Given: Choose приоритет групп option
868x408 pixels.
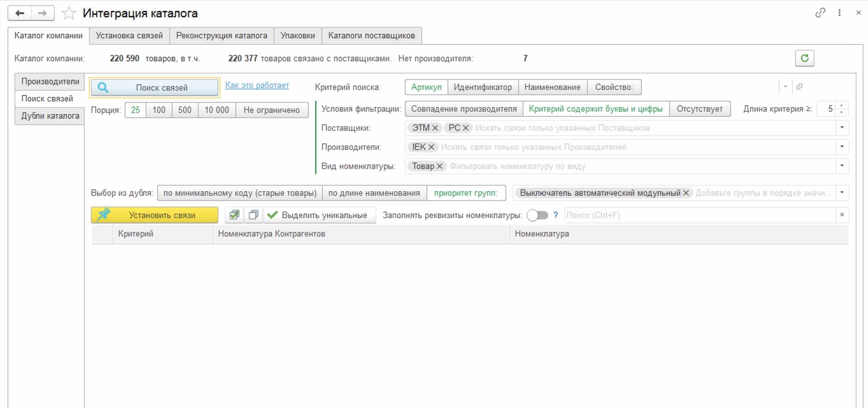Looking at the screenshot, I should [465, 193].
